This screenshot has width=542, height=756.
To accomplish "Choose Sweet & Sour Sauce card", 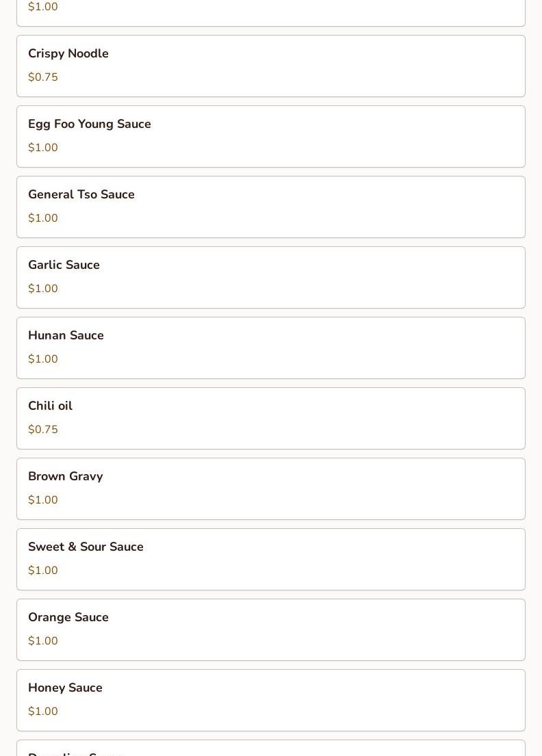I will (270, 559).
